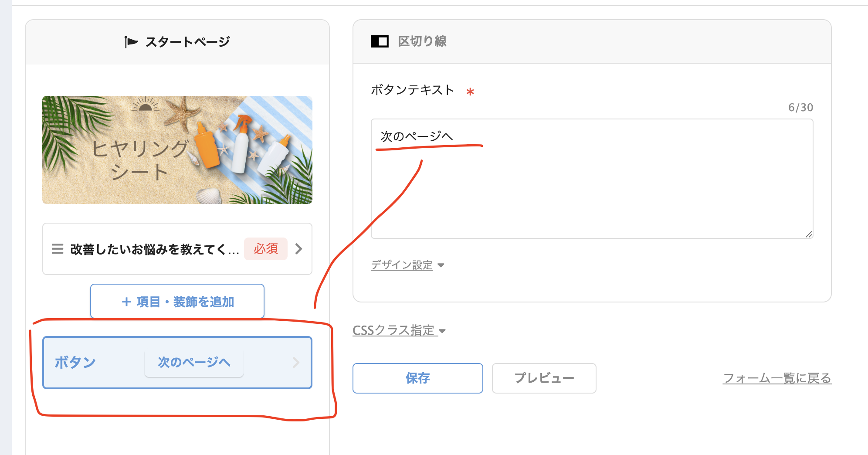Click the chevron arrow on the ボタン row
Image resolution: width=868 pixels, height=455 pixels.
point(296,362)
